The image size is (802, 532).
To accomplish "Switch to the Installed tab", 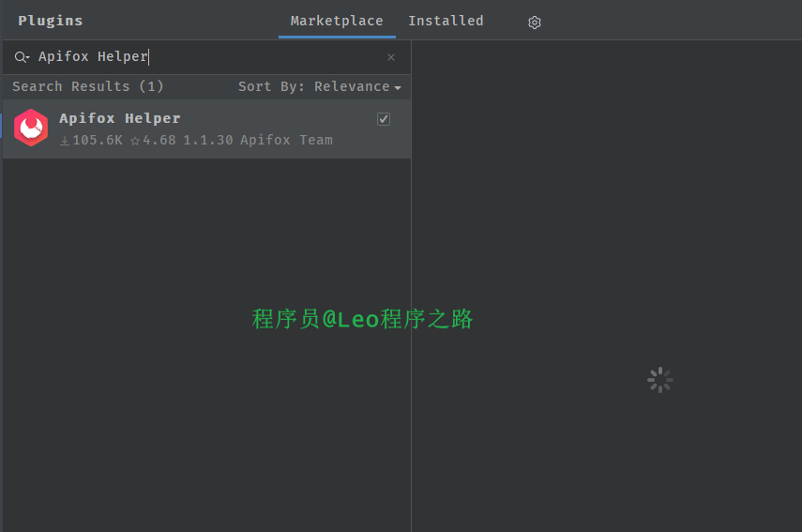I will point(446,21).
